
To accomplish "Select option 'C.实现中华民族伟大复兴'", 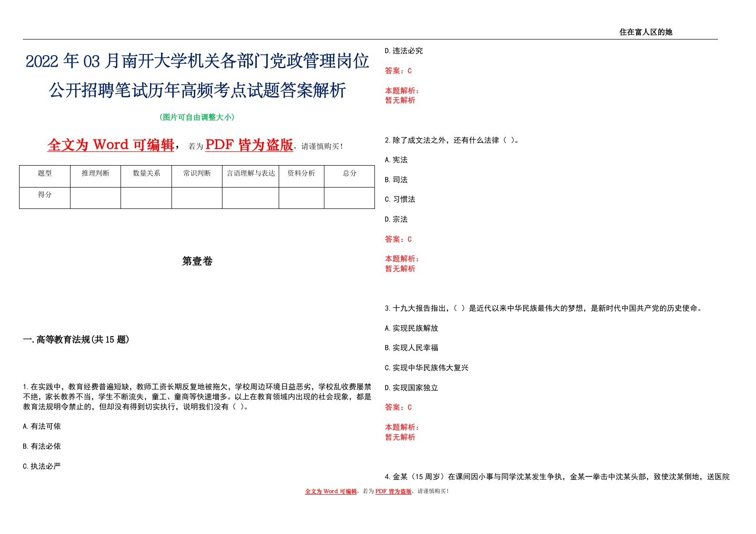I will (427, 368).
